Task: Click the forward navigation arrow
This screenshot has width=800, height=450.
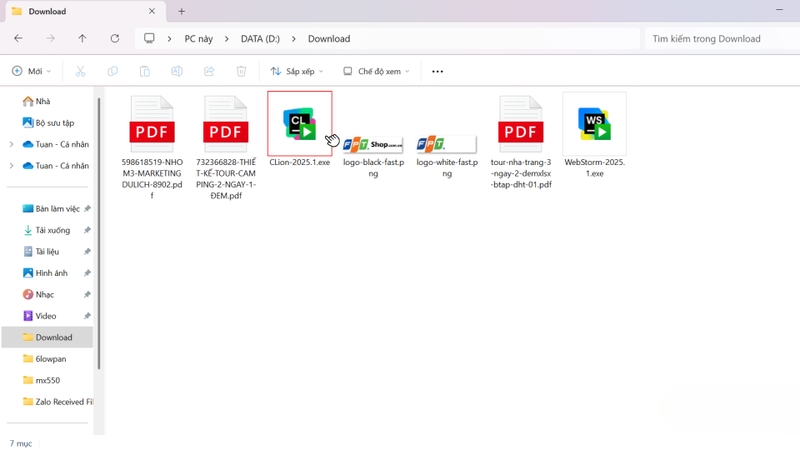Action: (50, 38)
